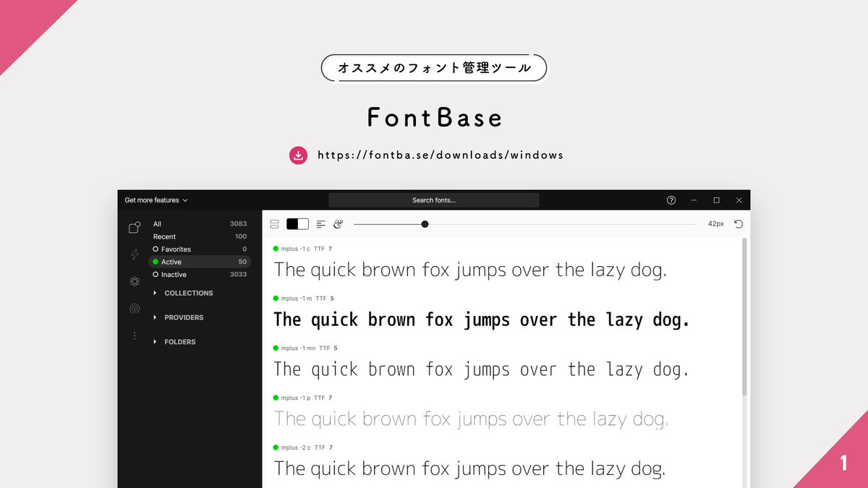The width and height of the screenshot is (868, 488).
Task: Open the broadcast signal sidebar icon
Action: click(134, 309)
